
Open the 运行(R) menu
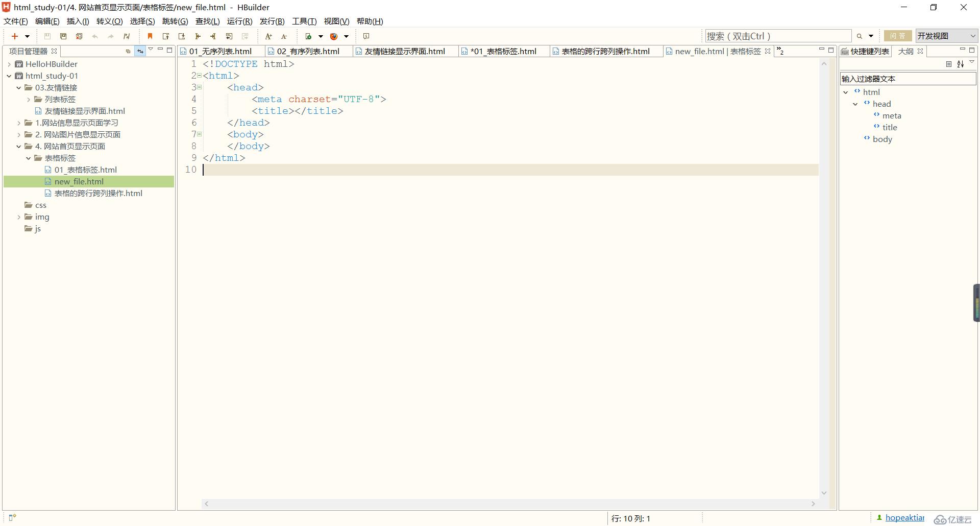(239, 21)
